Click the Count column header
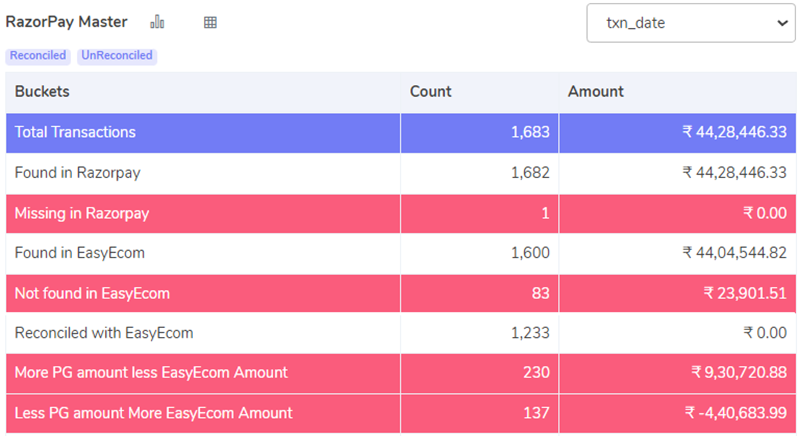The image size is (798, 436). pyautogui.click(x=431, y=92)
